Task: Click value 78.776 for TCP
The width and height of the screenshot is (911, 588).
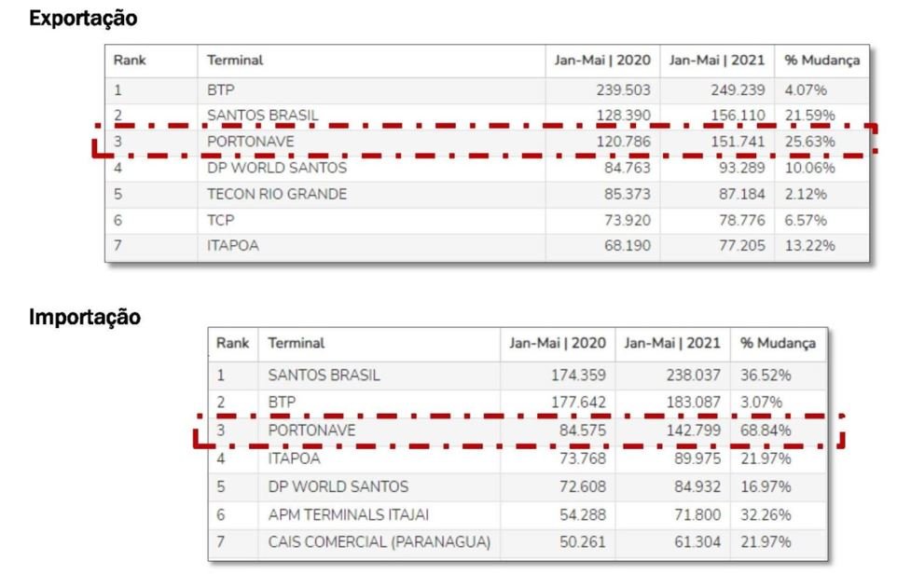Action: 741,220
